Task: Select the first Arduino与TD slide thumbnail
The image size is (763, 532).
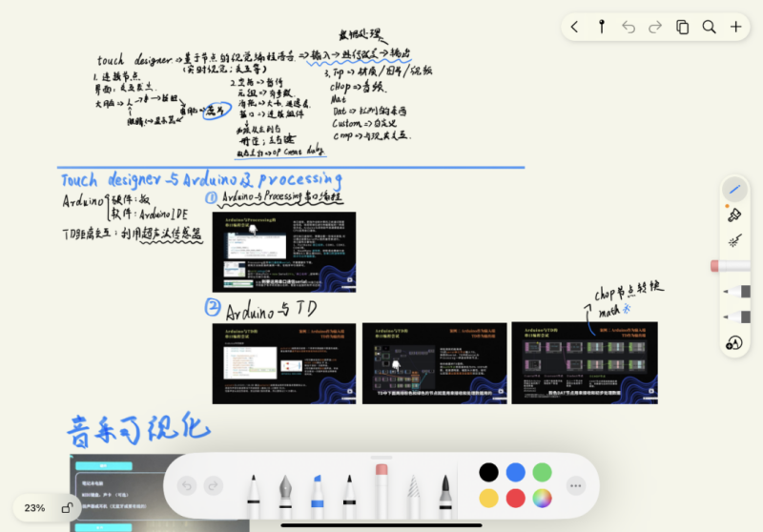Action: pyautogui.click(x=283, y=363)
